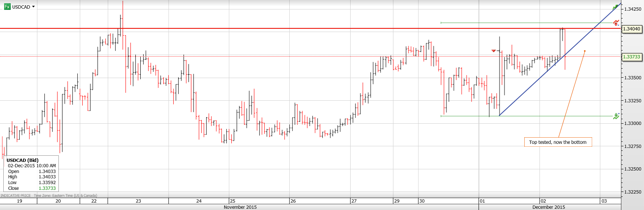This screenshot has width=644, height=210.
Task: Open the USDCAD symbol dropdown arrow
Action: pos(33,7)
